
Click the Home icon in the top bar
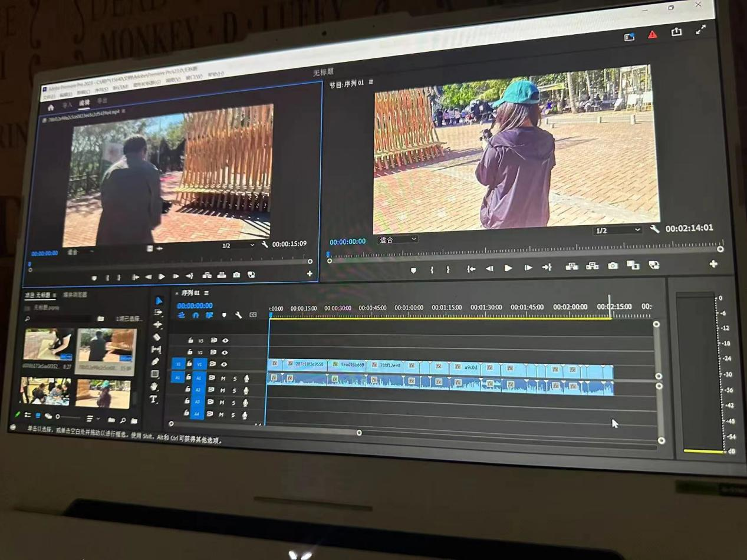click(51, 107)
